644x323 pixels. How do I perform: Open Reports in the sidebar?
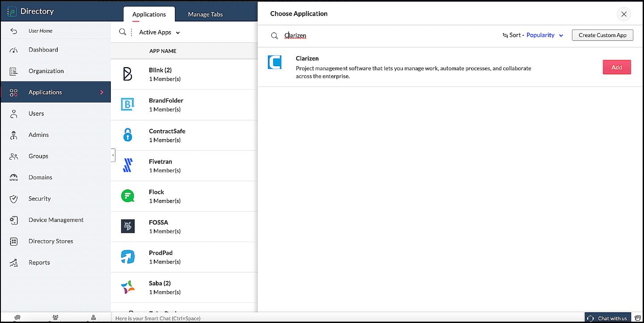pyautogui.click(x=55, y=263)
